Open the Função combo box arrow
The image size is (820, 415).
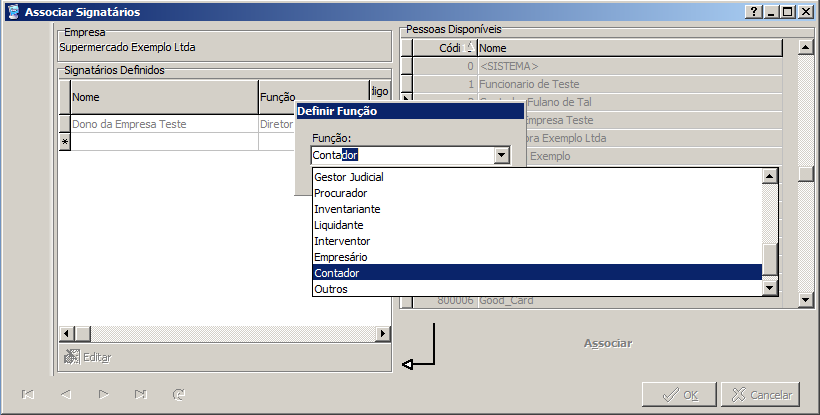(502, 155)
